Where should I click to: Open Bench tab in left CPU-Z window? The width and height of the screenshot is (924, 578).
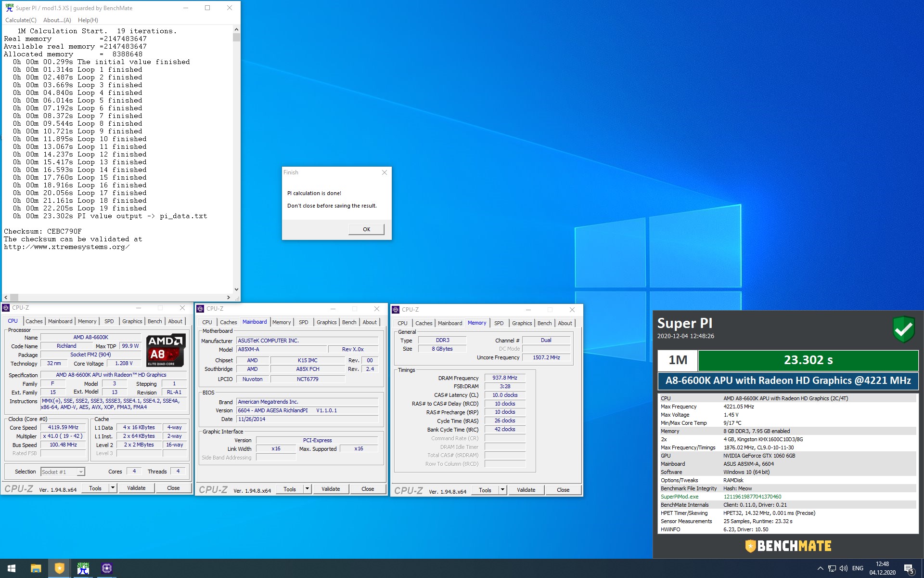[x=154, y=321]
